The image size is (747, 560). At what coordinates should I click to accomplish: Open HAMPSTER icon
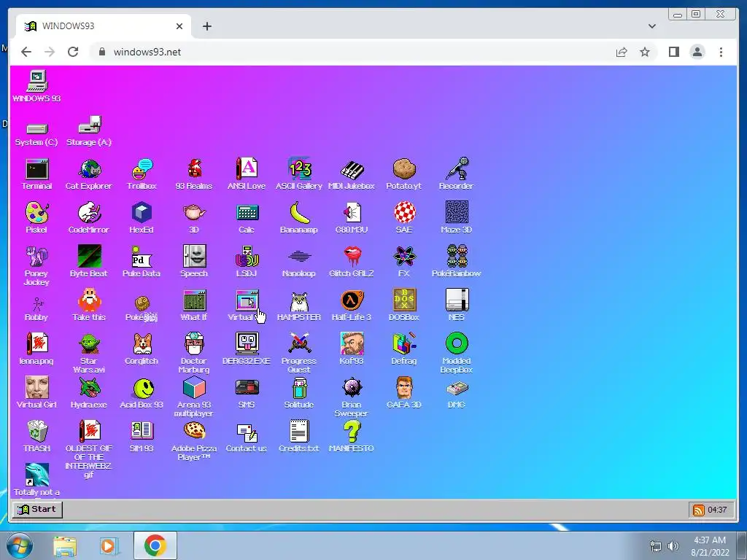point(299,301)
